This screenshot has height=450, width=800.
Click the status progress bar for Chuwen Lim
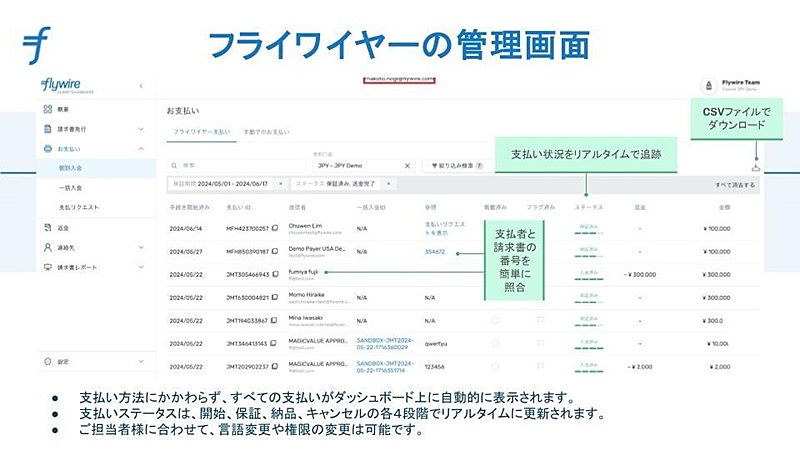click(x=589, y=233)
